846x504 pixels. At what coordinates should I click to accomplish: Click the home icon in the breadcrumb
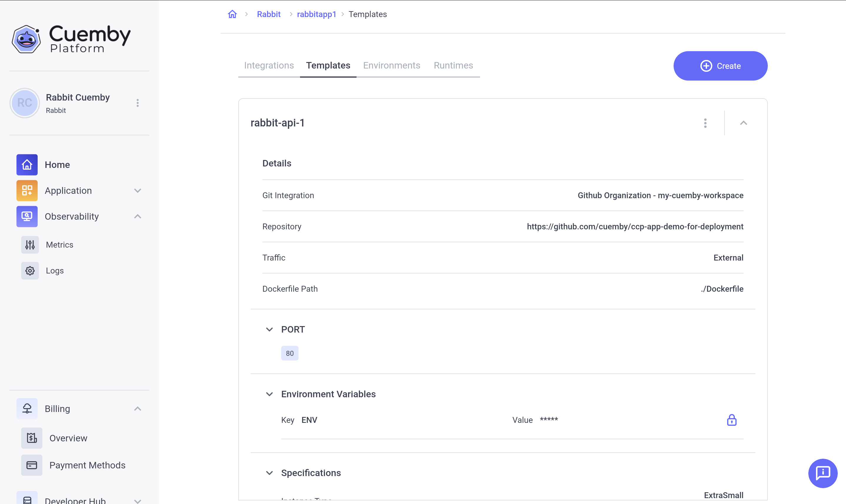(x=232, y=14)
